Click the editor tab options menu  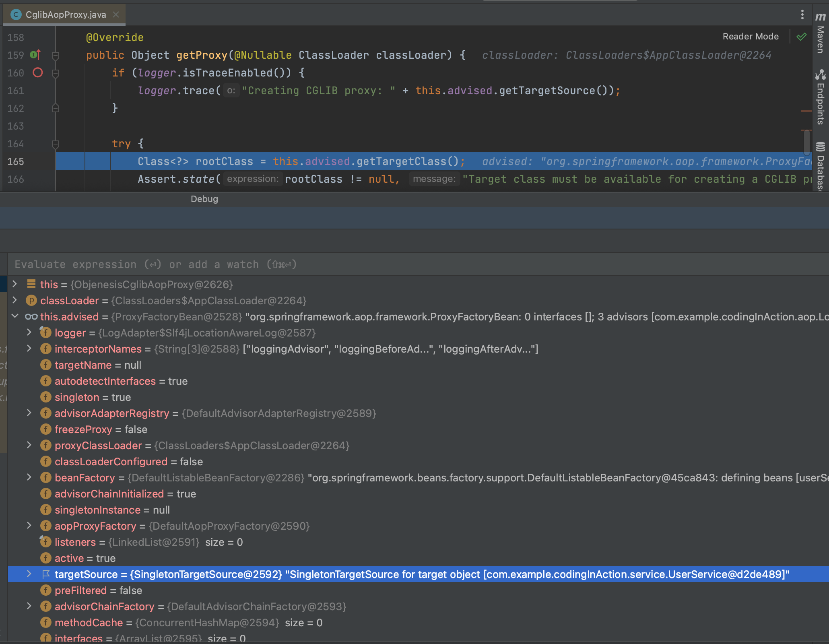pyautogui.click(x=802, y=15)
